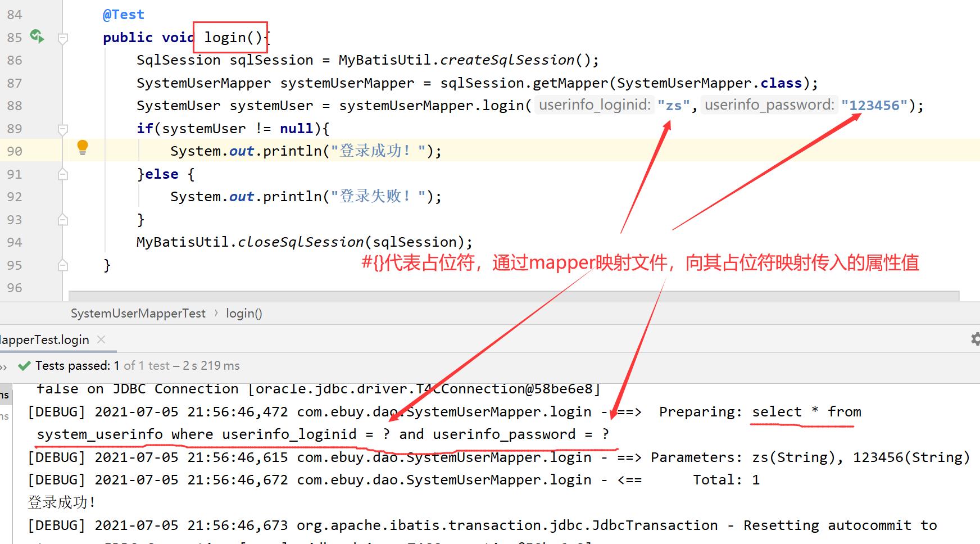Click the run test gutter icon on line 85

37,37
